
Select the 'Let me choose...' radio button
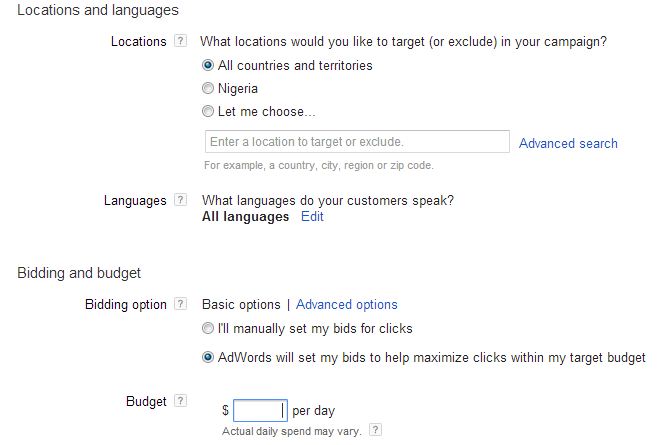[208, 111]
